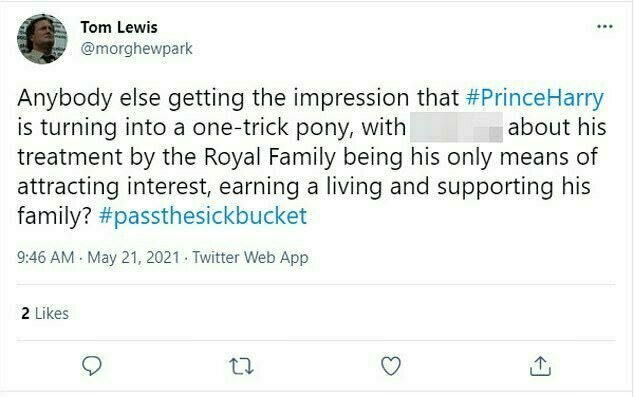This screenshot has height=397, width=634.
Task: Open the share upload arrow icon
Action: [540, 365]
